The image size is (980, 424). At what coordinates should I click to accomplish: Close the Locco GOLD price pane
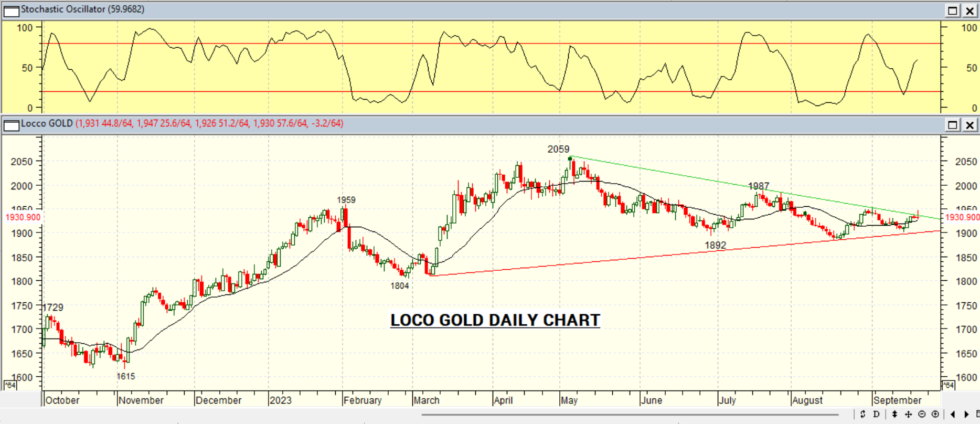[970, 125]
